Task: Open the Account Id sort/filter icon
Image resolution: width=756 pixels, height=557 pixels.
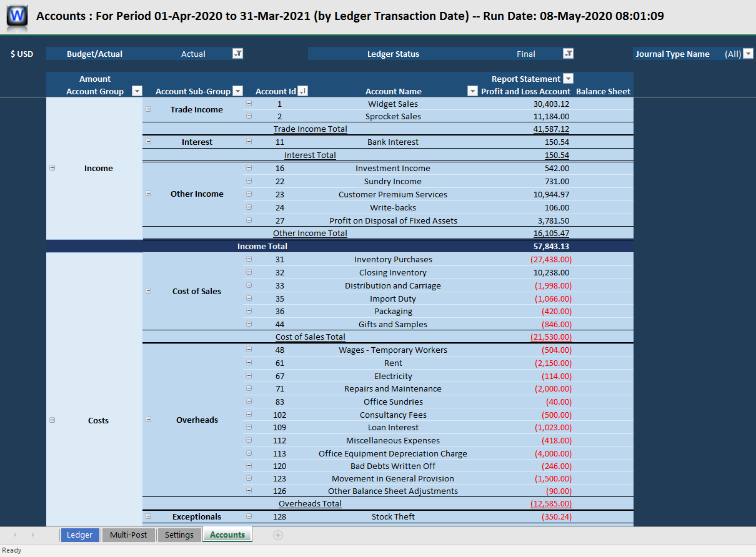Action: (303, 91)
